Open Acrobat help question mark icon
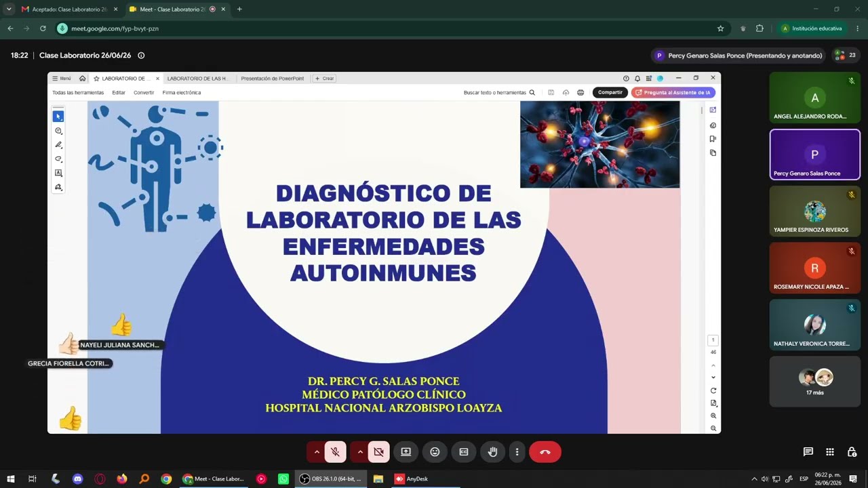The image size is (868, 488). [626, 79]
